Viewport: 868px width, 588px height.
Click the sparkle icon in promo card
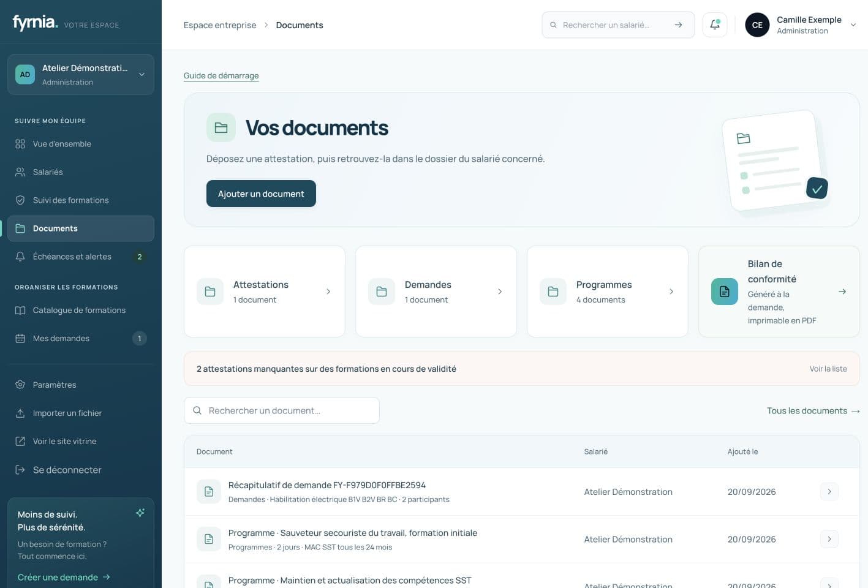click(x=140, y=513)
